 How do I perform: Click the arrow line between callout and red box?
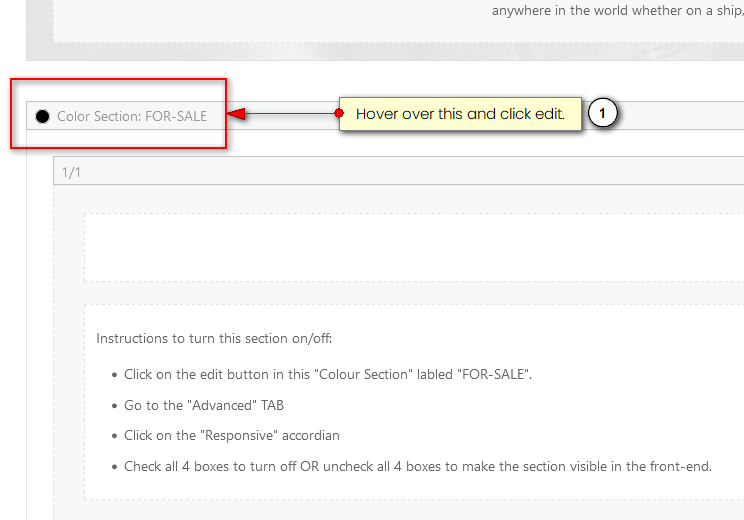290,114
